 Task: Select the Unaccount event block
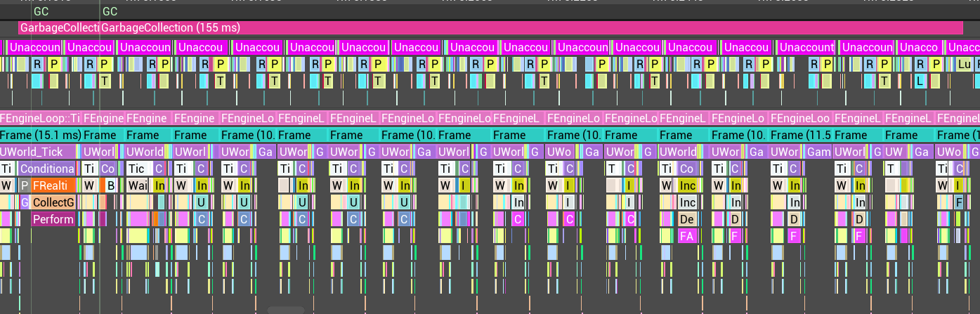point(806,47)
